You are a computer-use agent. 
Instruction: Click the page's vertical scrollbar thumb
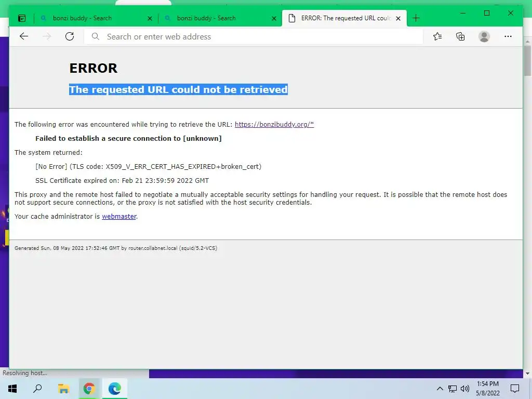coord(527,60)
